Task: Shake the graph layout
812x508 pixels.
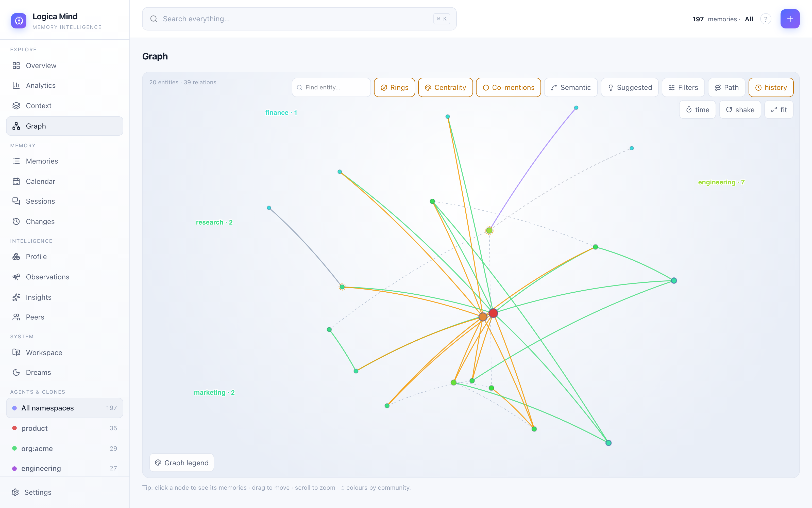Action: pos(740,109)
